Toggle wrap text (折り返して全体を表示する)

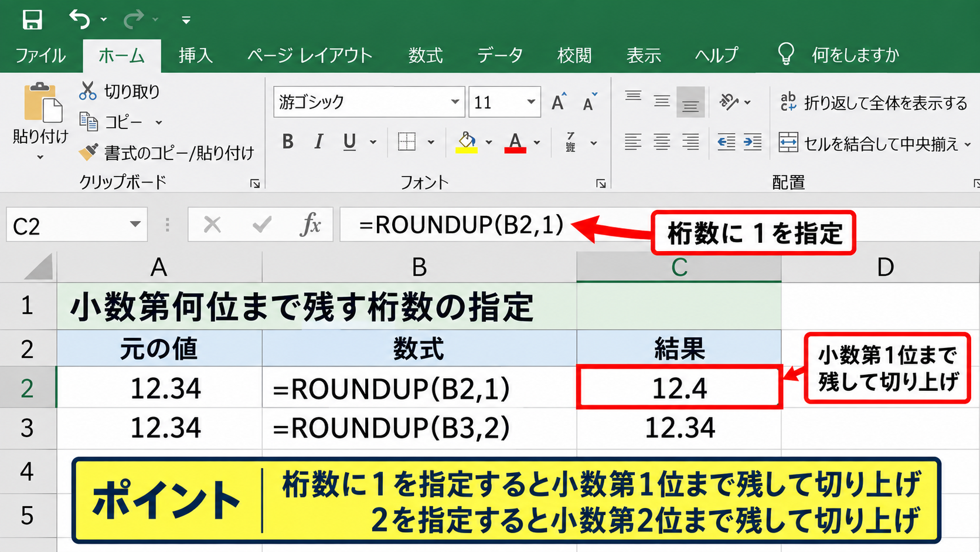[x=873, y=103]
